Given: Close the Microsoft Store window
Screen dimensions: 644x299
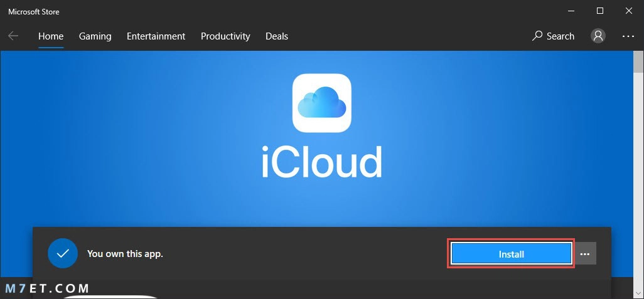Looking at the screenshot, I should pyautogui.click(x=629, y=11).
